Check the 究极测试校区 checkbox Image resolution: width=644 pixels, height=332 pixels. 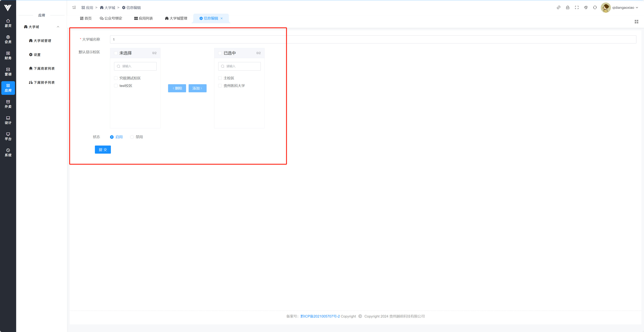coord(116,78)
